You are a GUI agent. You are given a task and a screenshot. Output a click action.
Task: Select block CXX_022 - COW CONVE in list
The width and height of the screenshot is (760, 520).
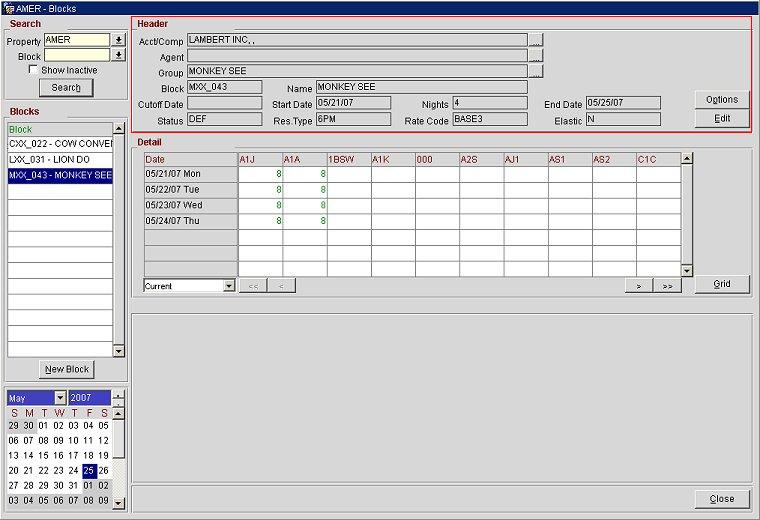[x=60, y=144]
